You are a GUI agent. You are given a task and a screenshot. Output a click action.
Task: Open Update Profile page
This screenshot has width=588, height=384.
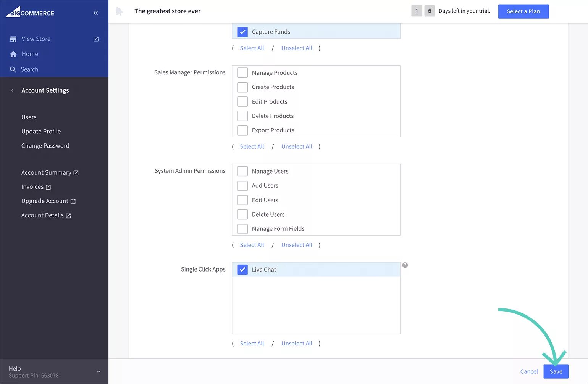click(41, 131)
